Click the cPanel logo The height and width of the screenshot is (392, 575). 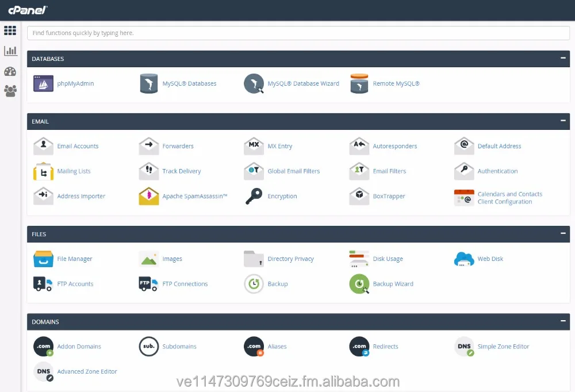[x=28, y=10]
